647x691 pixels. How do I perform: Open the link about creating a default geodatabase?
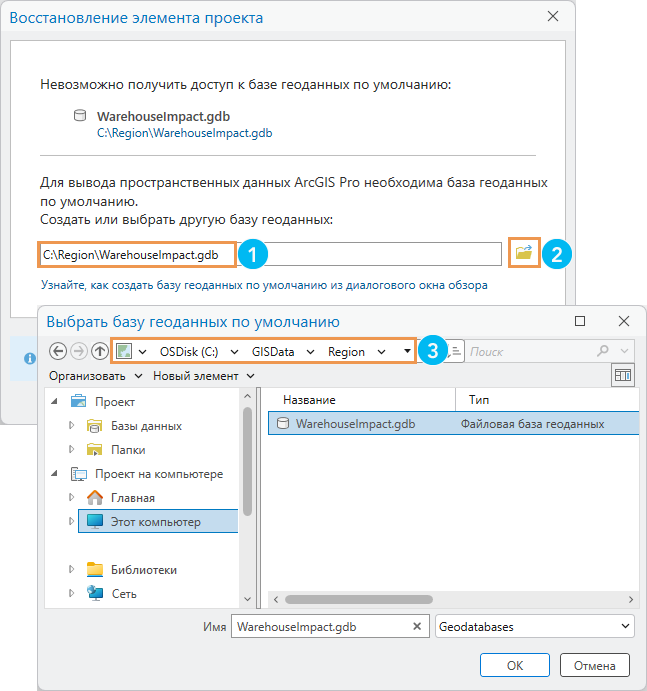[264, 285]
